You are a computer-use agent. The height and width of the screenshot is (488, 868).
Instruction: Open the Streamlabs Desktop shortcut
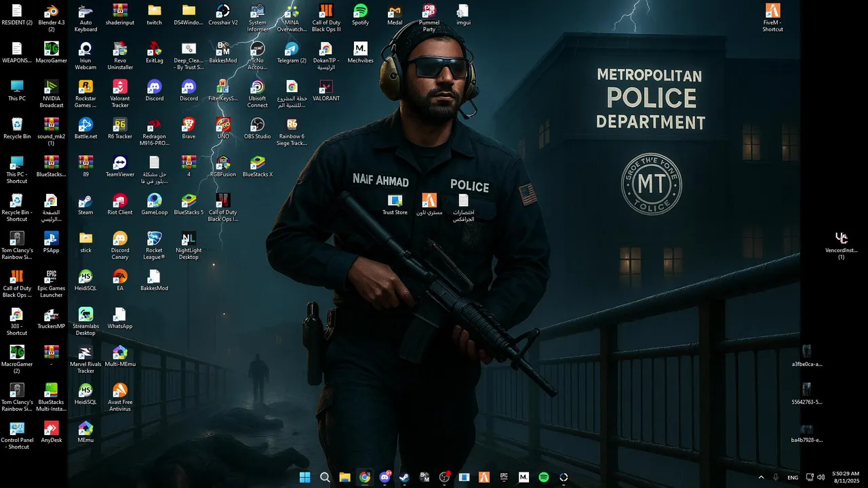(x=85, y=322)
